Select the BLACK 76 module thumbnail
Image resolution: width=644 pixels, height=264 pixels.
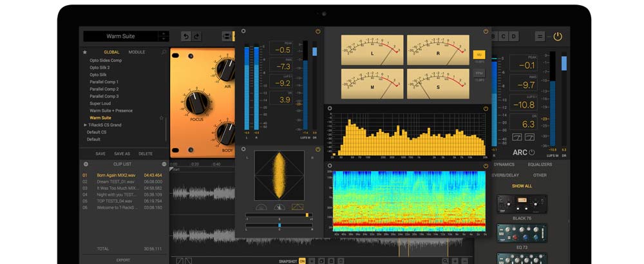[522, 203]
